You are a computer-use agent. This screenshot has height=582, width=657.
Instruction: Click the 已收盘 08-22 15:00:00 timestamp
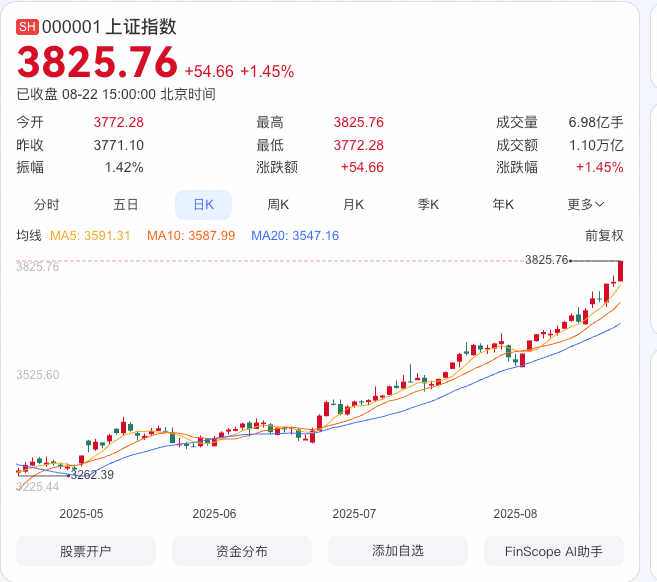click(116, 94)
